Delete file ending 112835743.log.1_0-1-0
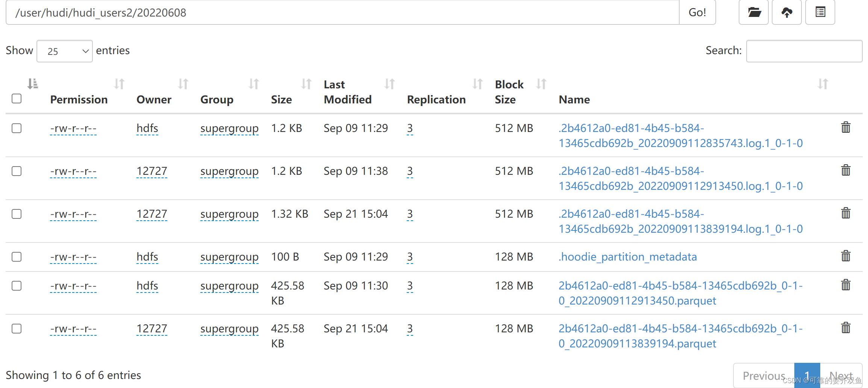The width and height of the screenshot is (868, 388). click(x=846, y=127)
